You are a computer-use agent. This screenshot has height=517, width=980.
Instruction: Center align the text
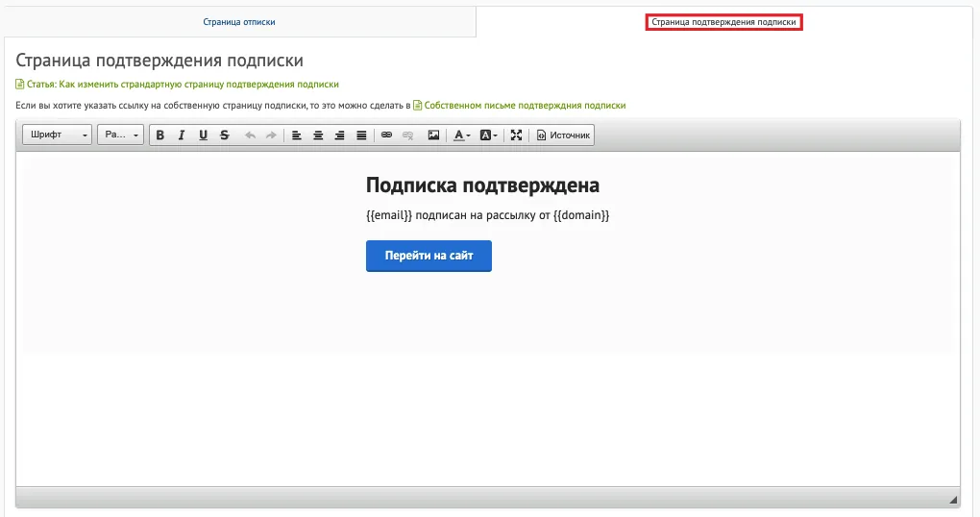318,135
